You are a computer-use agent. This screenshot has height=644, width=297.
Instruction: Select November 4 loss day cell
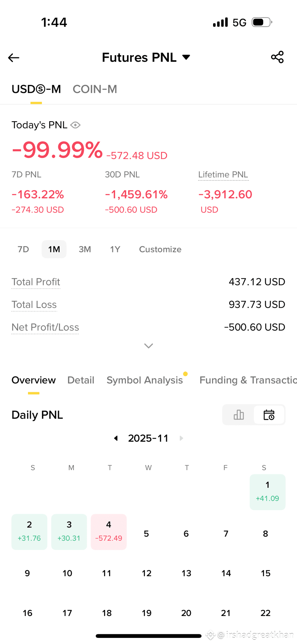click(109, 532)
